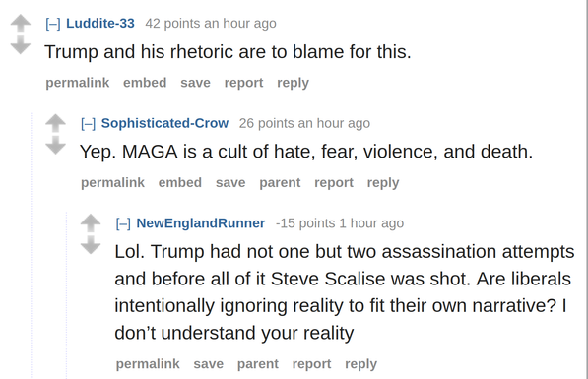Save Sophisticated-Crow's comment
Screen dimensions: 588x379
(230, 182)
